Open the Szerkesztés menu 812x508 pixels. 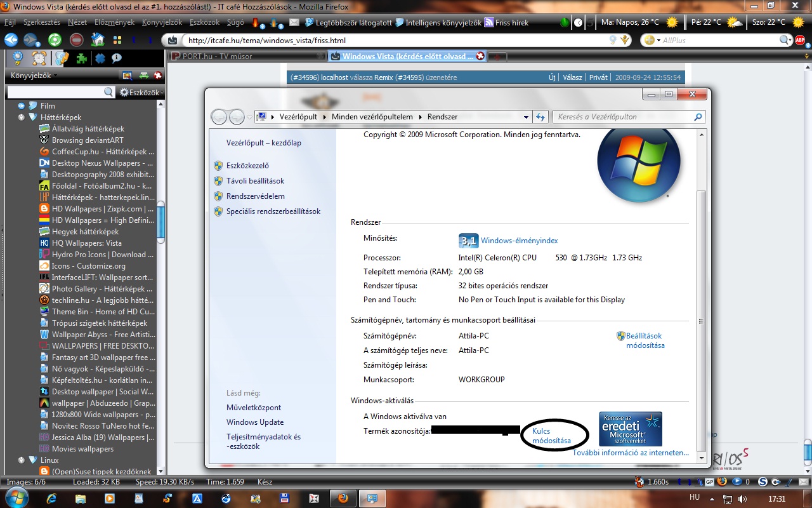point(41,22)
